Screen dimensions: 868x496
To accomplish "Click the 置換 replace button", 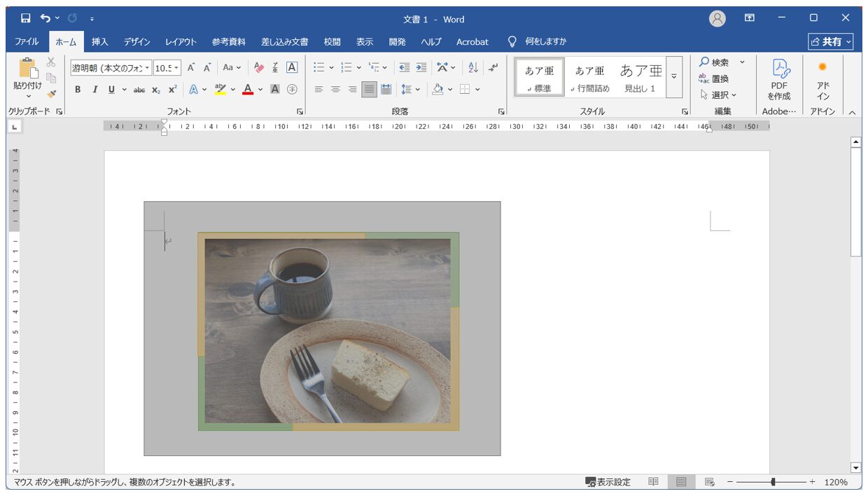I will [714, 78].
